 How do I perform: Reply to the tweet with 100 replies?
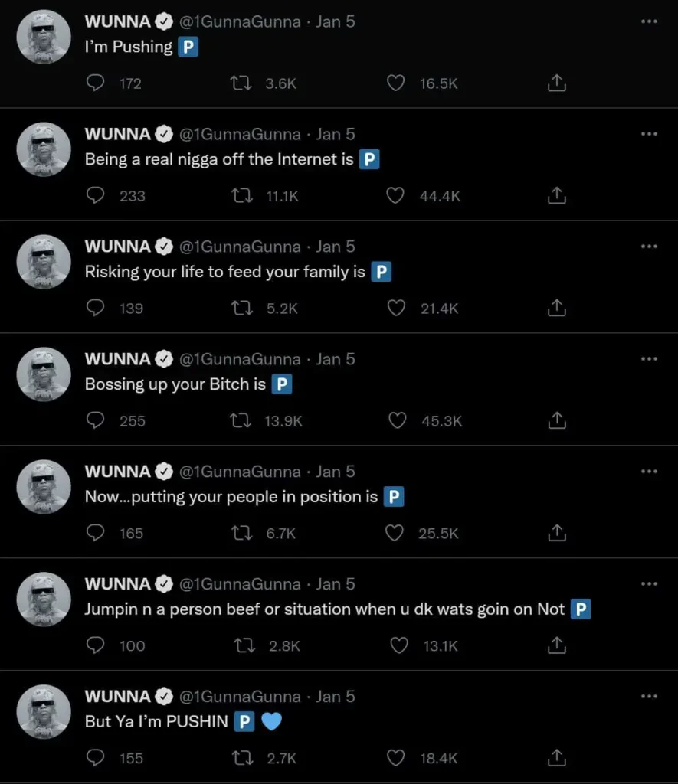coord(95,645)
